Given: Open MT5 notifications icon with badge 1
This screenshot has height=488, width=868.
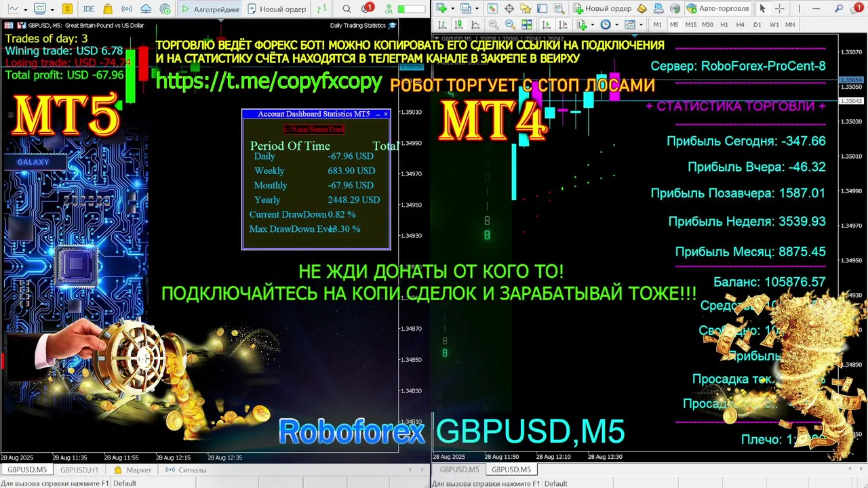Looking at the screenshot, I should (x=367, y=8).
